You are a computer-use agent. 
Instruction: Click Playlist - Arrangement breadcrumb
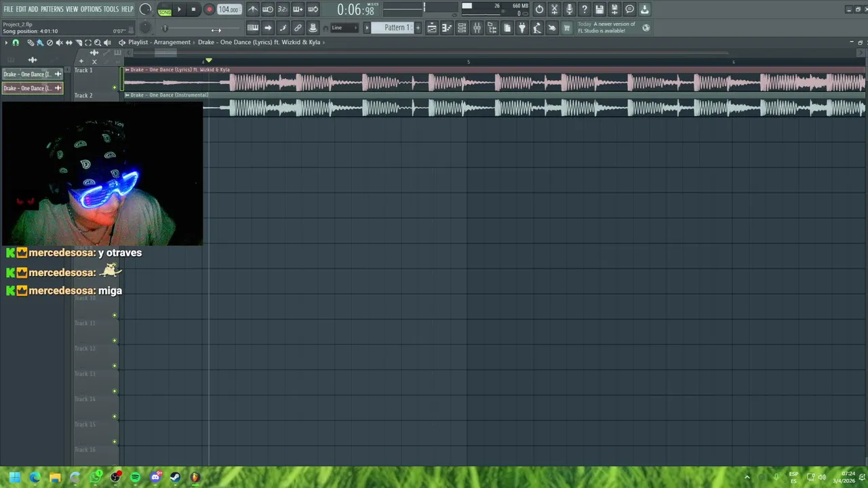point(159,42)
